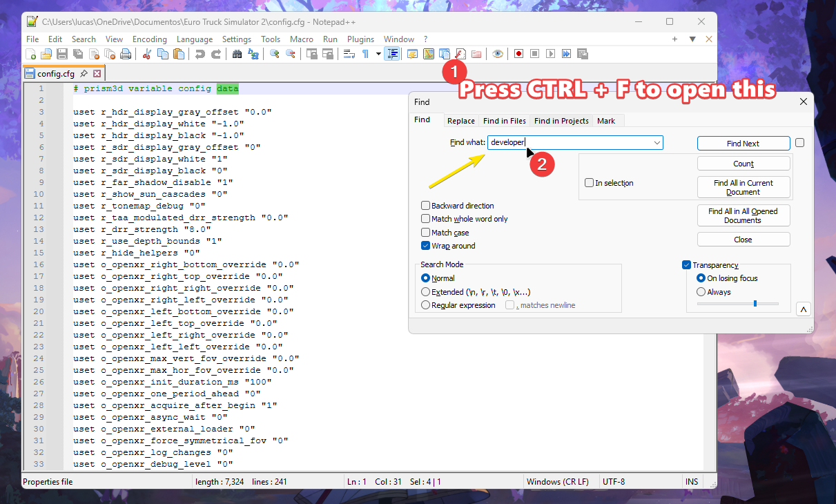
Task: Zoom in using magnifier plus icon
Action: click(275, 54)
